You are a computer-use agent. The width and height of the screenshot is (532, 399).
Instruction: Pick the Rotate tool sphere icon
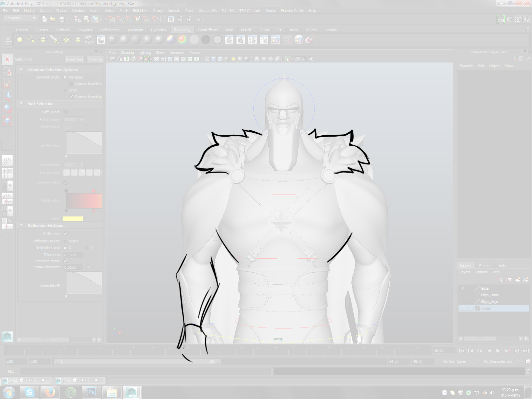tap(7, 108)
